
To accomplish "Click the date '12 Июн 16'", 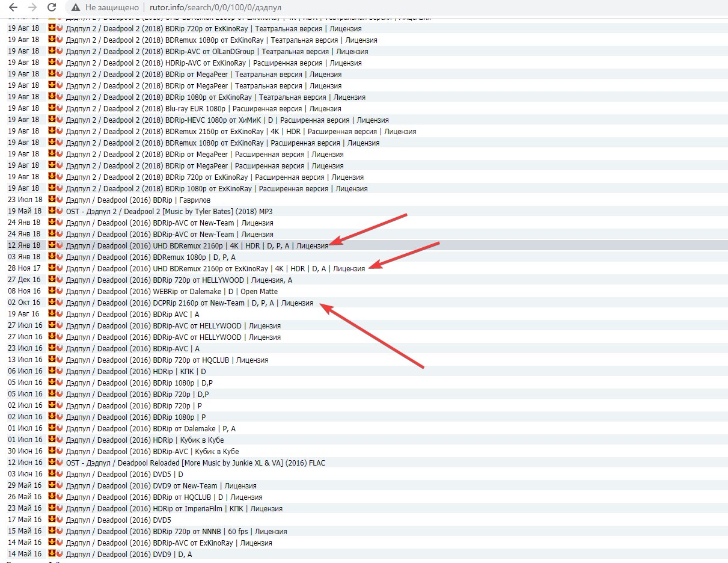I will pyautogui.click(x=25, y=463).
